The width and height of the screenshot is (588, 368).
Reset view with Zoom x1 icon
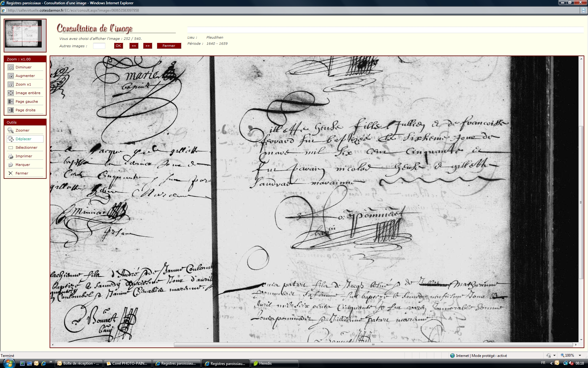(x=11, y=84)
